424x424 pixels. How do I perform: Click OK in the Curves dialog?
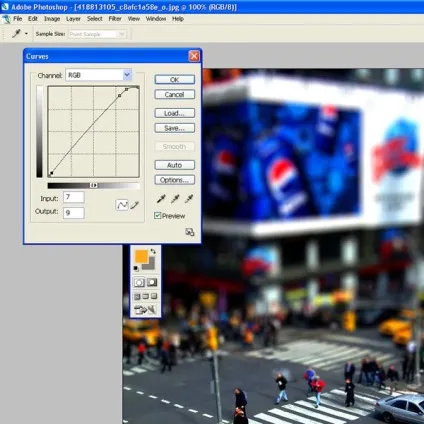pos(175,80)
